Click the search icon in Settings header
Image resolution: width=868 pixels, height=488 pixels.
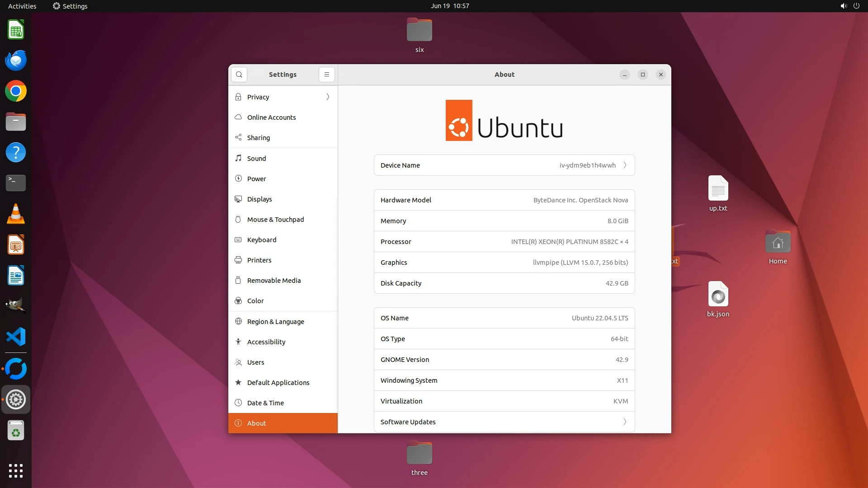point(239,75)
